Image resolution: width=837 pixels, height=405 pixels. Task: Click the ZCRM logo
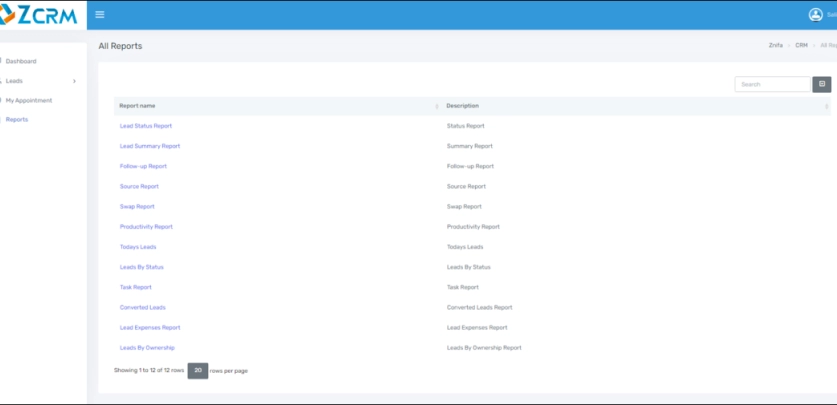tap(40, 15)
